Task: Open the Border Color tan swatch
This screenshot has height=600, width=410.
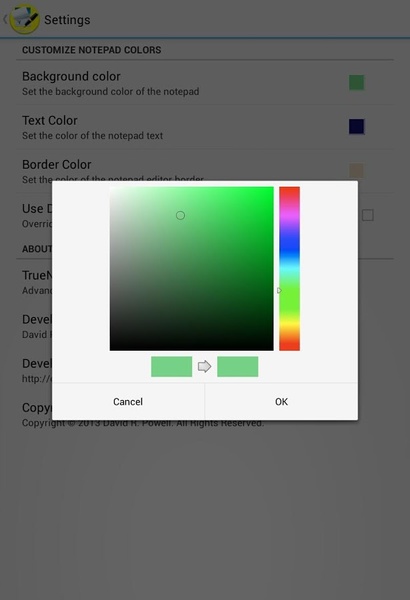Action: tap(356, 171)
